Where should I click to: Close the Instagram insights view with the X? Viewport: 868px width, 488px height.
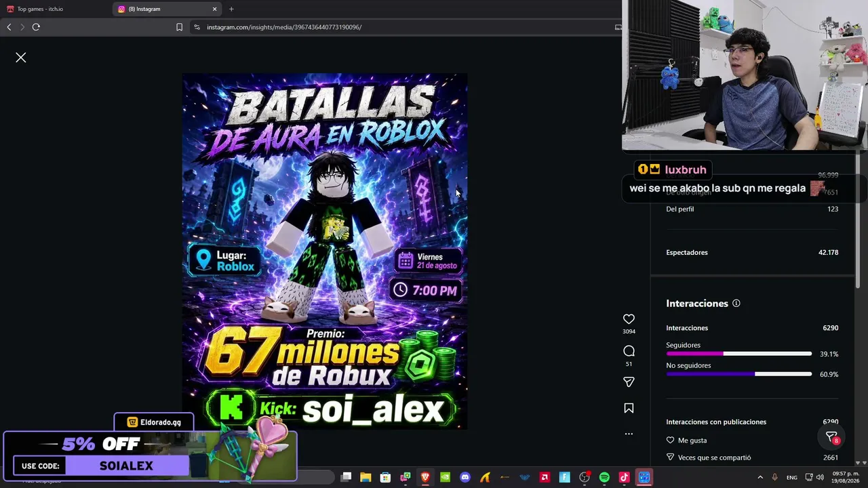[21, 58]
